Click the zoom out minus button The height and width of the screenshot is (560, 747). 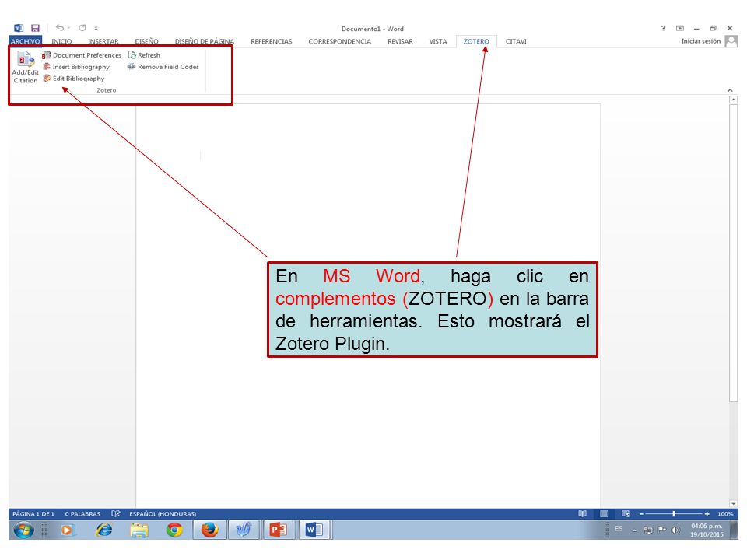[x=642, y=514]
